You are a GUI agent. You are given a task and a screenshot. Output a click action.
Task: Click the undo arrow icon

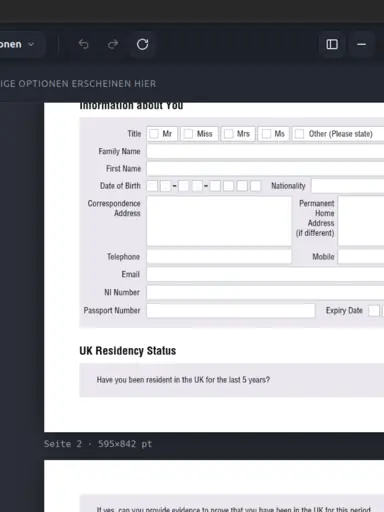[83, 44]
